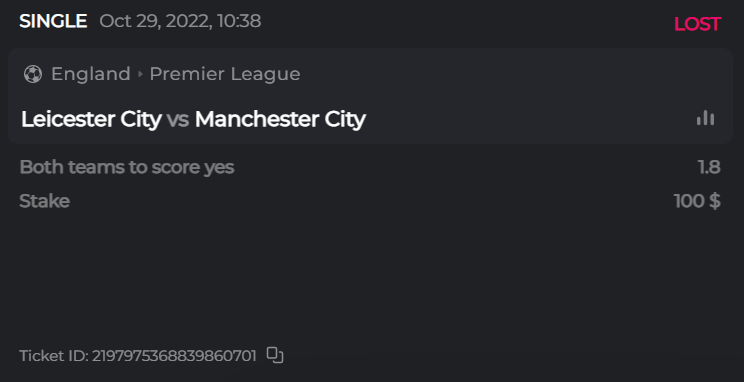Click the 10:38 time in header
Viewport: 744px width, 382px height.
coord(239,21)
